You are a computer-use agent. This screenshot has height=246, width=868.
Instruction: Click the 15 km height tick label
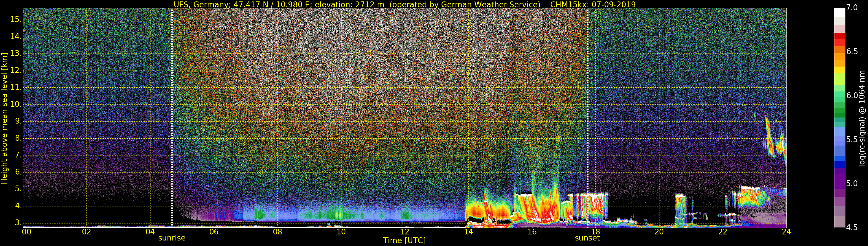point(16,19)
